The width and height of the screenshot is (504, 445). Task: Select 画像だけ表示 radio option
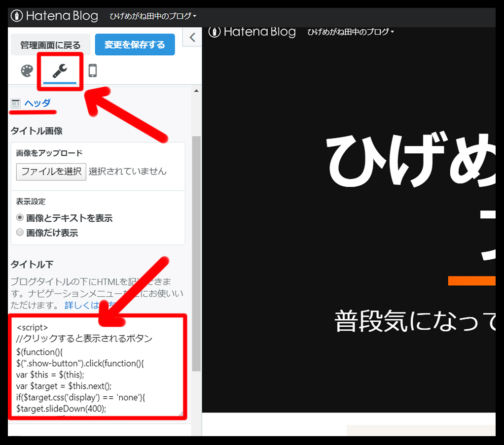[20, 232]
